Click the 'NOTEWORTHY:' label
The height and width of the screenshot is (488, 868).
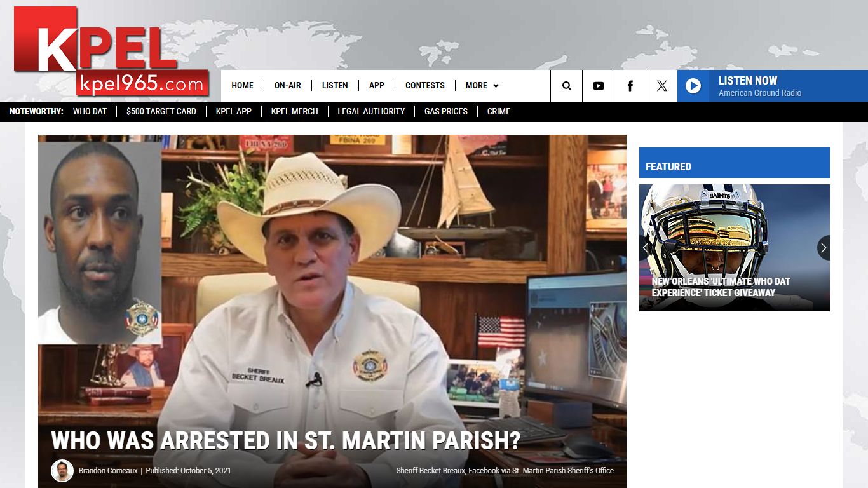(36, 111)
